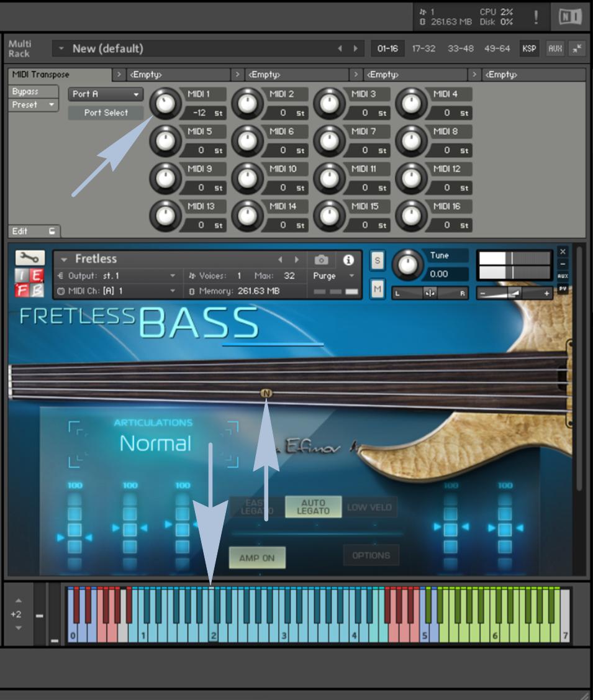This screenshot has height=700, width=593.
Task: Switch to rack page 17-32
Action: click(x=424, y=48)
